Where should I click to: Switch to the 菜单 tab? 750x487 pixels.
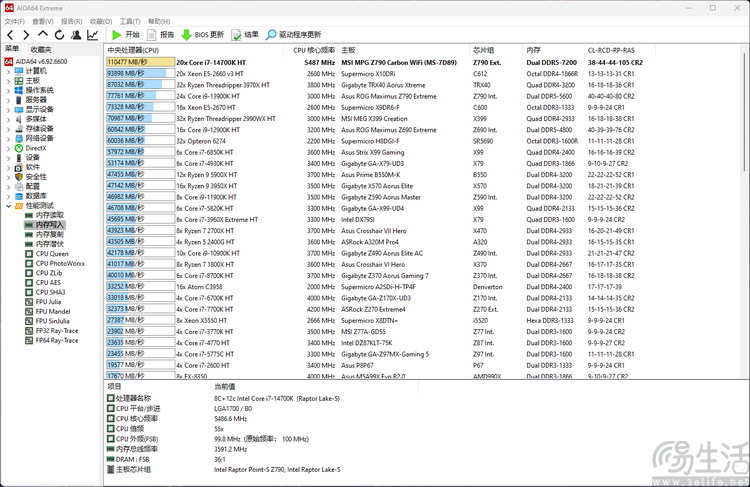click(12, 49)
